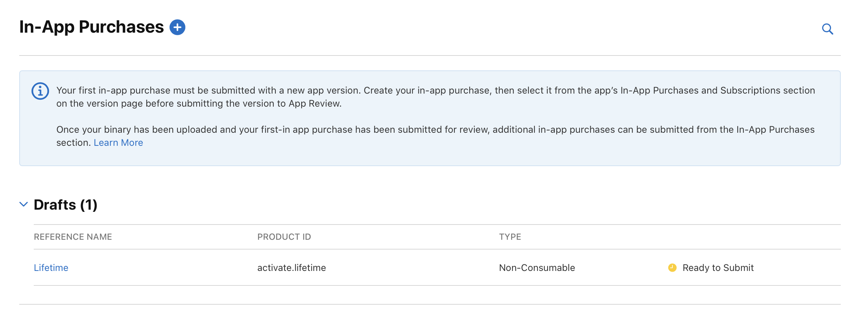Click the Ready to Submit status label
This screenshot has width=868, height=317.
(x=718, y=268)
